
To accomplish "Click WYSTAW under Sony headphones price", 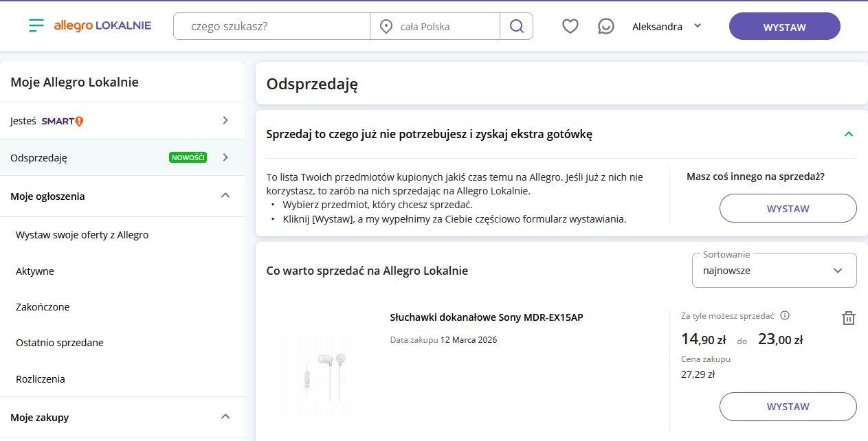I will pyautogui.click(x=788, y=407).
